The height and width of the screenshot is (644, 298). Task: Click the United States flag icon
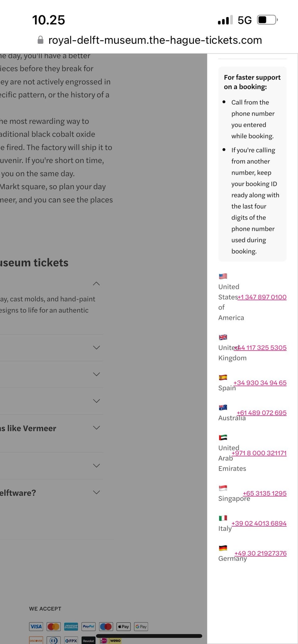click(223, 276)
